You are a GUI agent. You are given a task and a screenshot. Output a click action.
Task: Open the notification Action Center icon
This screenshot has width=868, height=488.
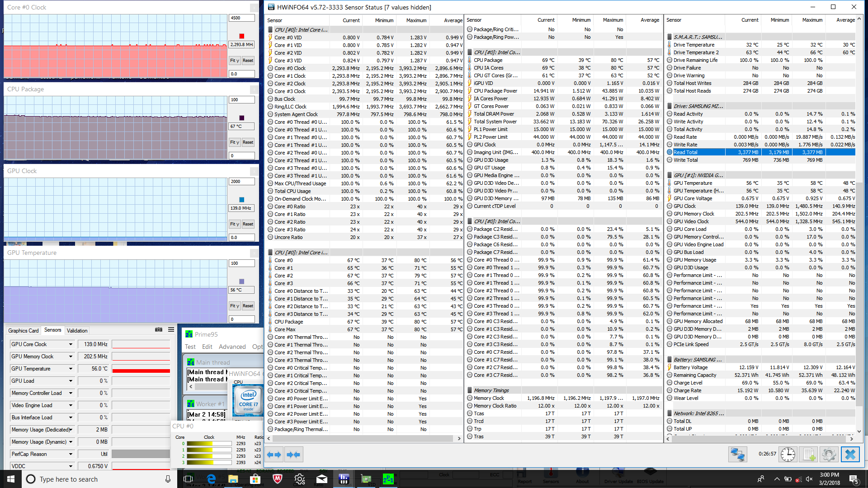coord(854,479)
